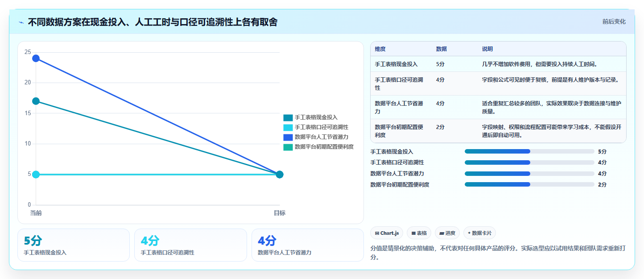The image size is (644, 279).
Task: Click the blue chart point at 24
Action: tap(36, 58)
